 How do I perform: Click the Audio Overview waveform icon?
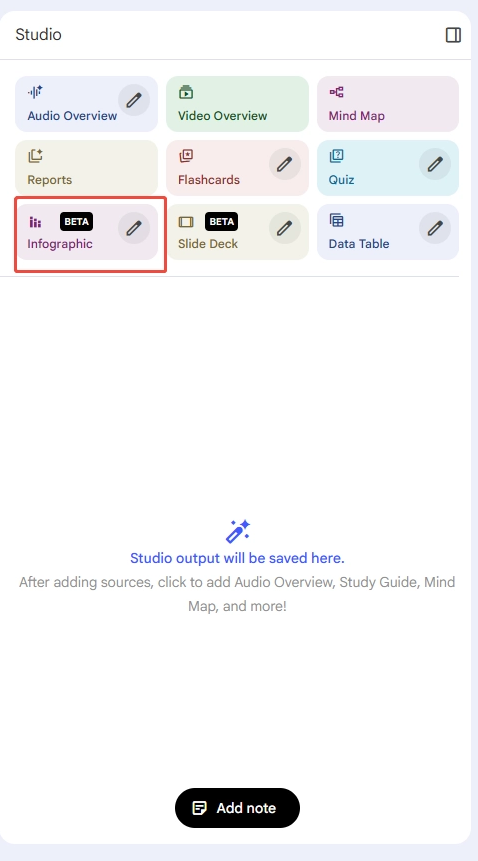tap(35, 92)
